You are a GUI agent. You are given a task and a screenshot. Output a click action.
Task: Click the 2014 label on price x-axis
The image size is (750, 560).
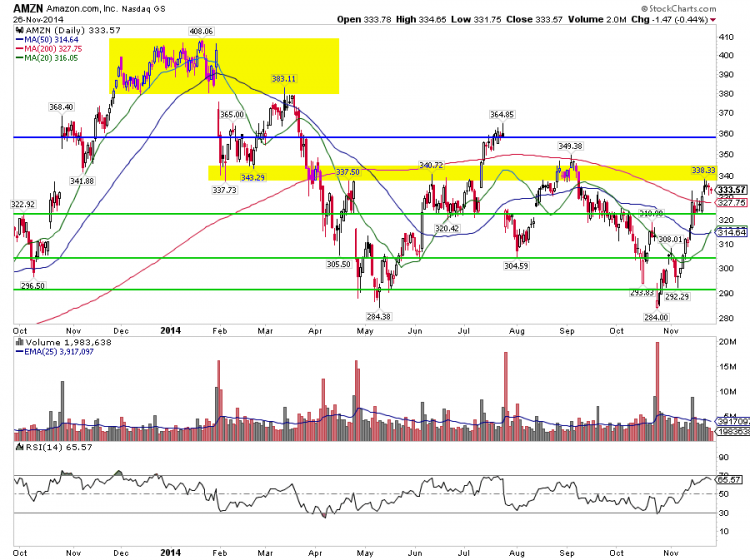point(171,330)
